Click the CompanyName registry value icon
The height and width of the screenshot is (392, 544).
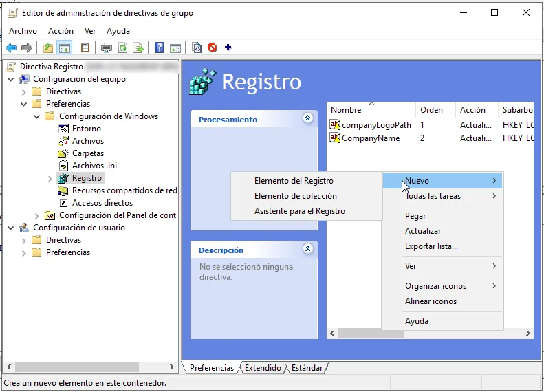335,138
